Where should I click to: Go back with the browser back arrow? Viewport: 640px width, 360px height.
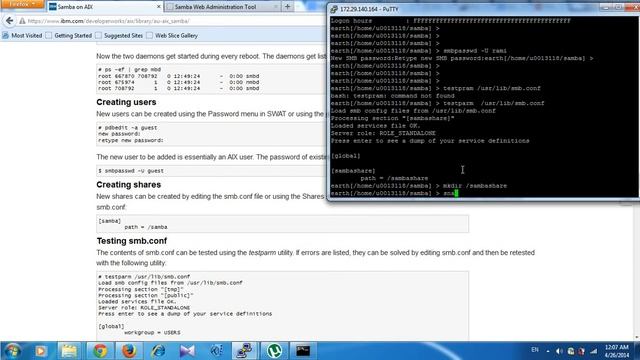(9, 21)
